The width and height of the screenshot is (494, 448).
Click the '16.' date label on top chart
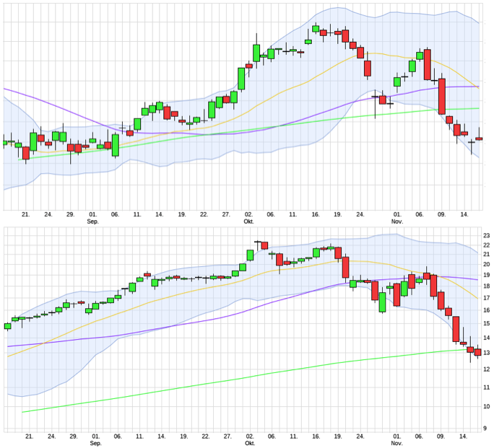coord(316,214)
